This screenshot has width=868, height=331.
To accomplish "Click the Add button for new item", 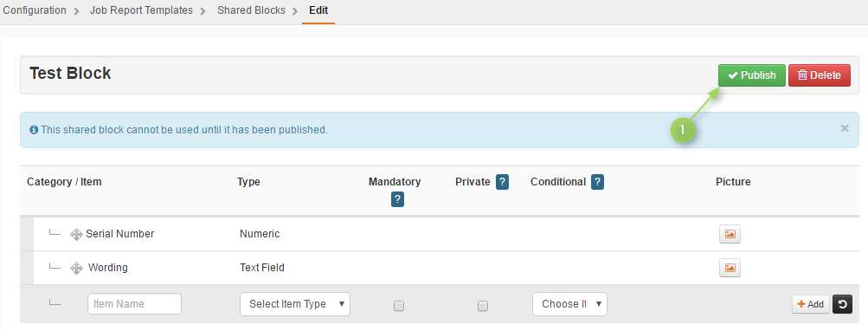I will [811, 304].
